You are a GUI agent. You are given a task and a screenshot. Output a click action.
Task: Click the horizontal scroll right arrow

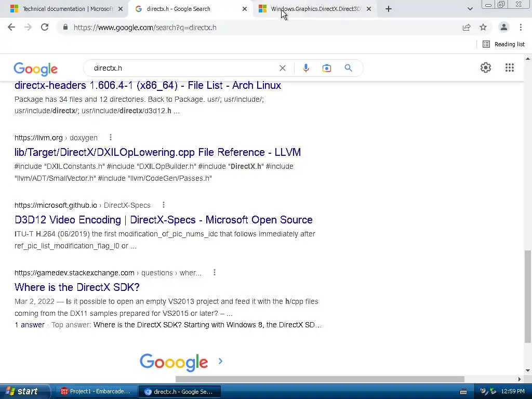pos(520,379)
